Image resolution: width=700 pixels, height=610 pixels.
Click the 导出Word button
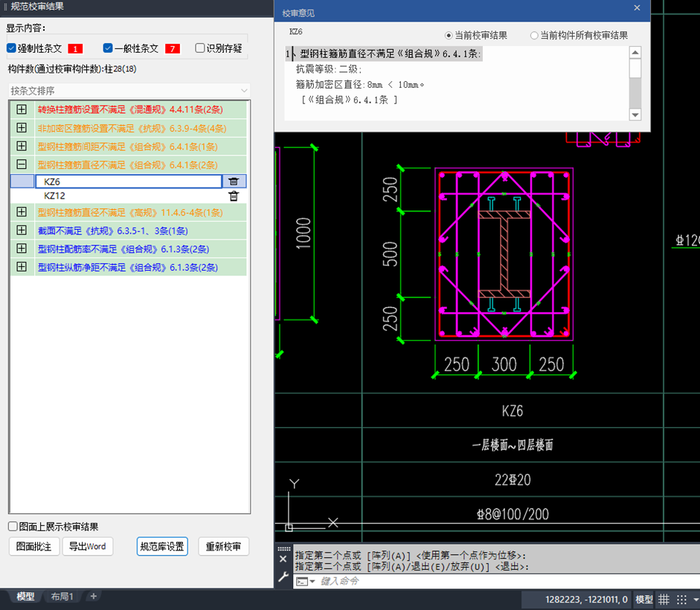(87, 546)
